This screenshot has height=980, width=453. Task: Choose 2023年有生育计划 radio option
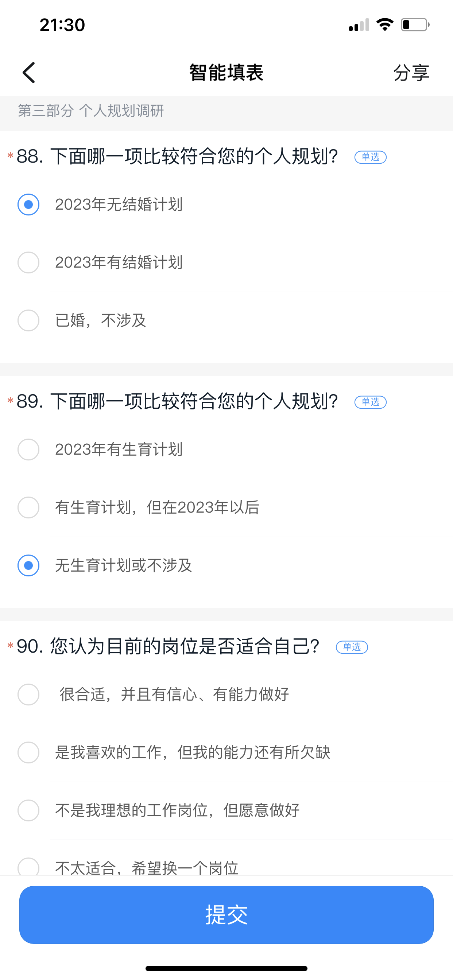coord(28,450)
